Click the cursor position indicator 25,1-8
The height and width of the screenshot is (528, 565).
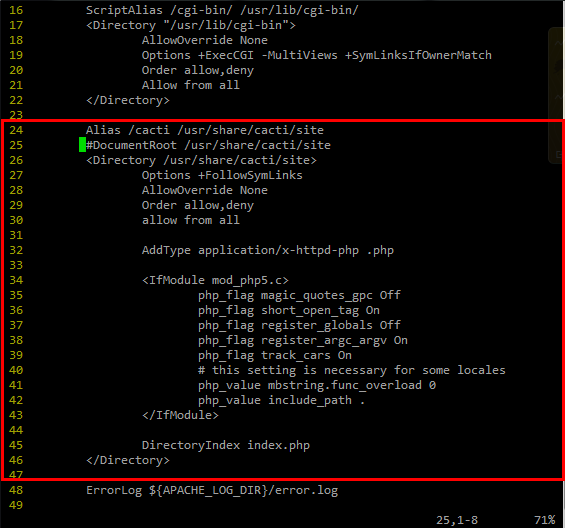[457, 520]
